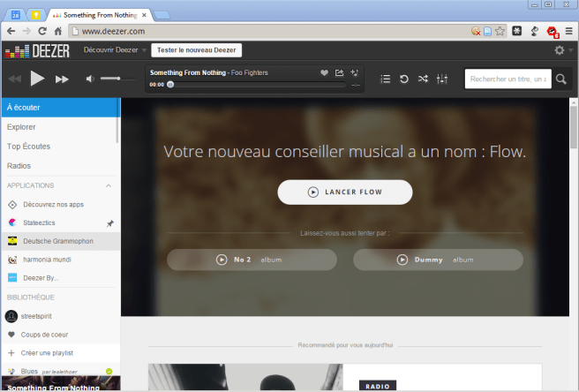Add Something From Nothing to favorites heart
579x392 pixels.
pos(324,72)
